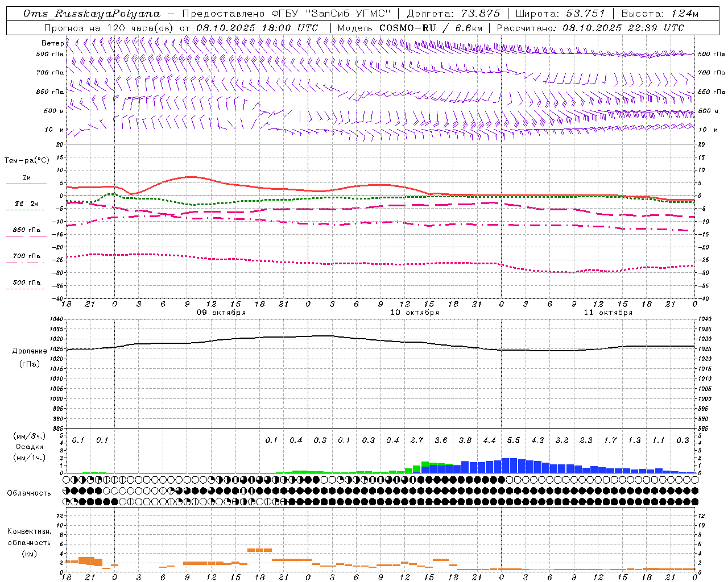The height and width of the screenshot is (582, 728).
Task: Click the Осадки precipitation label
Action: pyautogui.click(x=30, y=447)
